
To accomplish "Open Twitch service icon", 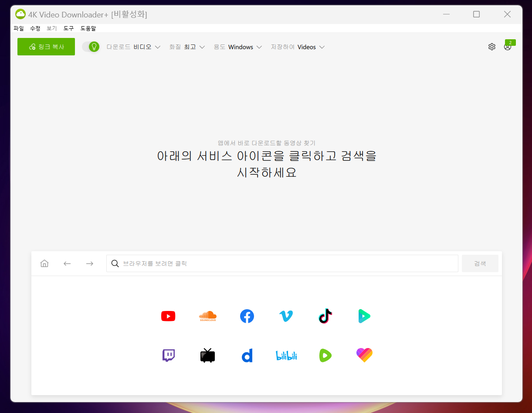I will coord(168,355).
